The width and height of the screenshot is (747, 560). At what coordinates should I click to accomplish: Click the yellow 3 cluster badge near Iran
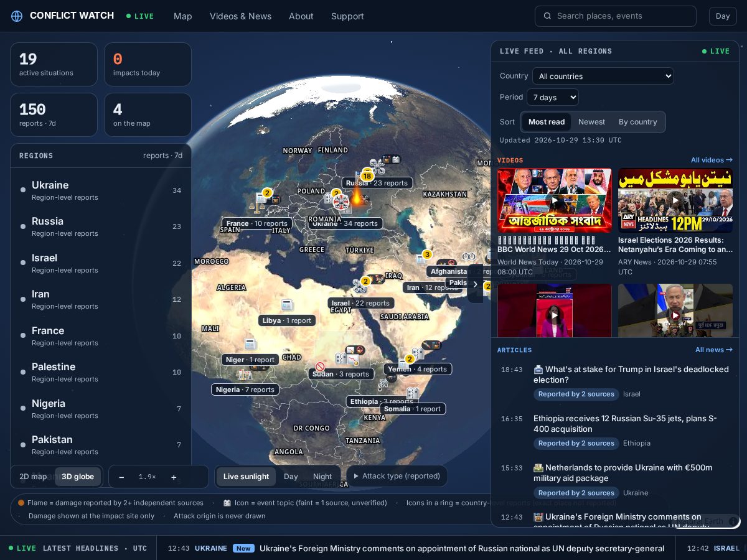coord(427,254)
